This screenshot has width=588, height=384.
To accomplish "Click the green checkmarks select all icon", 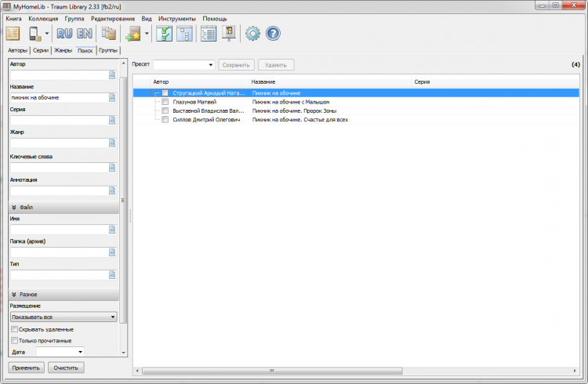I will 165,34.
